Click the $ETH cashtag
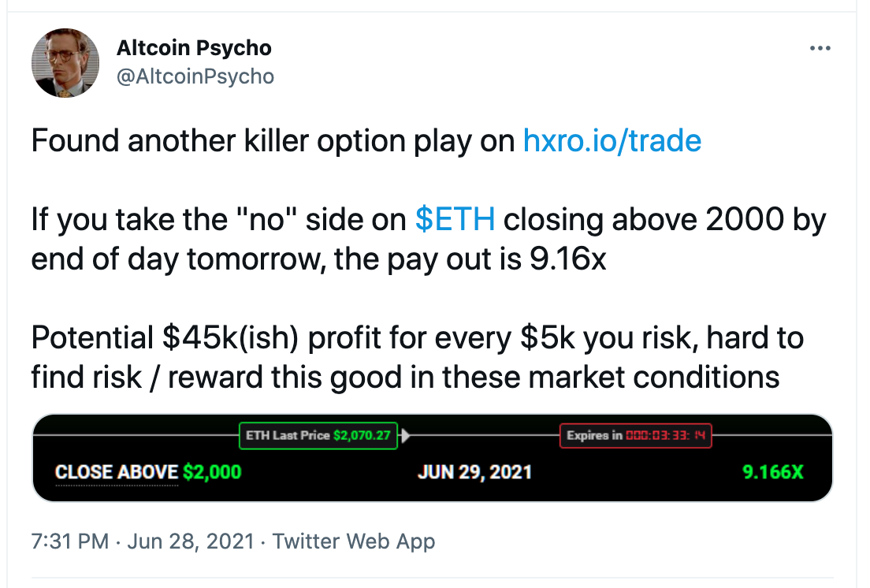 455,220
